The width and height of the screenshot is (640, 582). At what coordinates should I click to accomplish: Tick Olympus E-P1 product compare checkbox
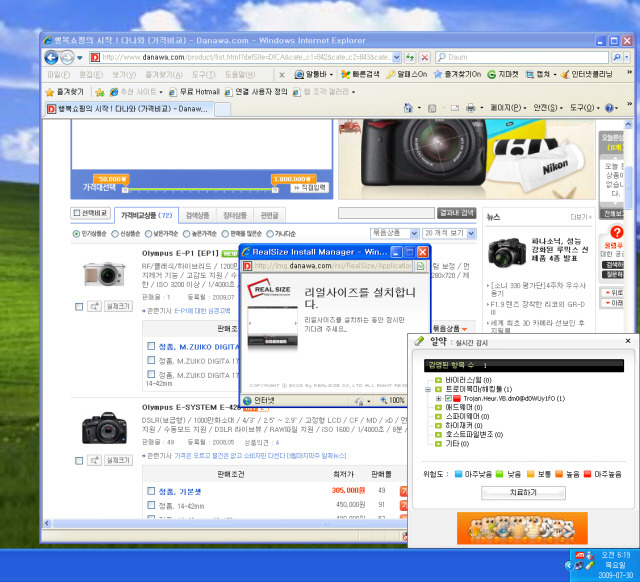[x=79, y=307]
